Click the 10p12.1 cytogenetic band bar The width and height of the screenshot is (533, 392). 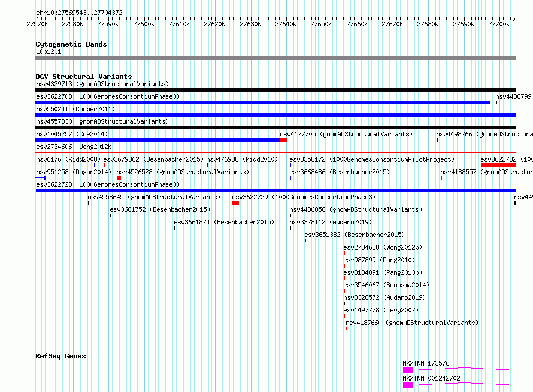coord(275,58)
